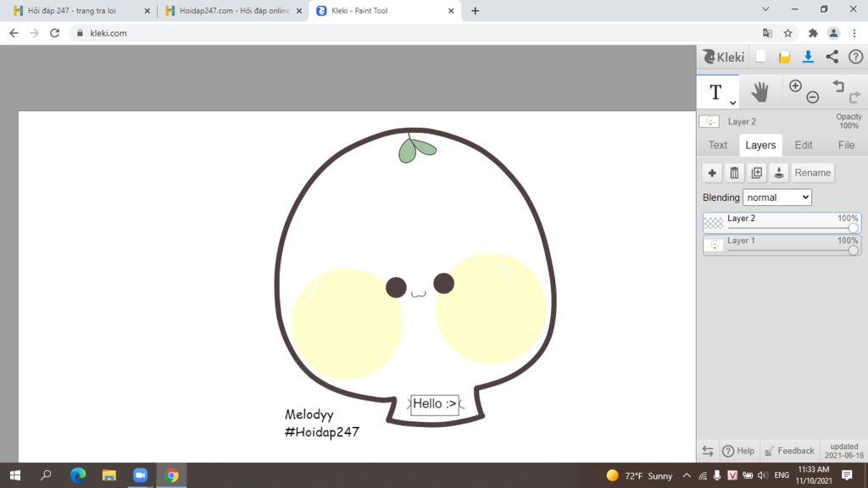868x488 pixels.
Task: Undo the last action
Action: [838, 86]
